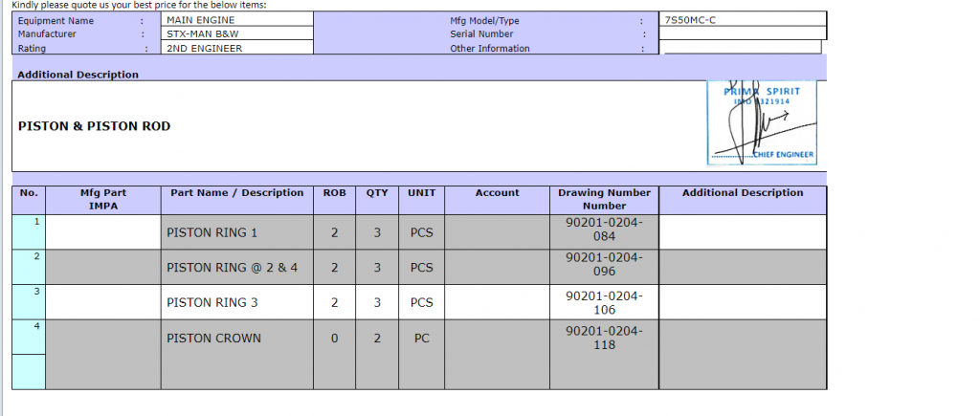
Task: Click the Rating field with 2ND ENGINEER
Action: [237, 48]
